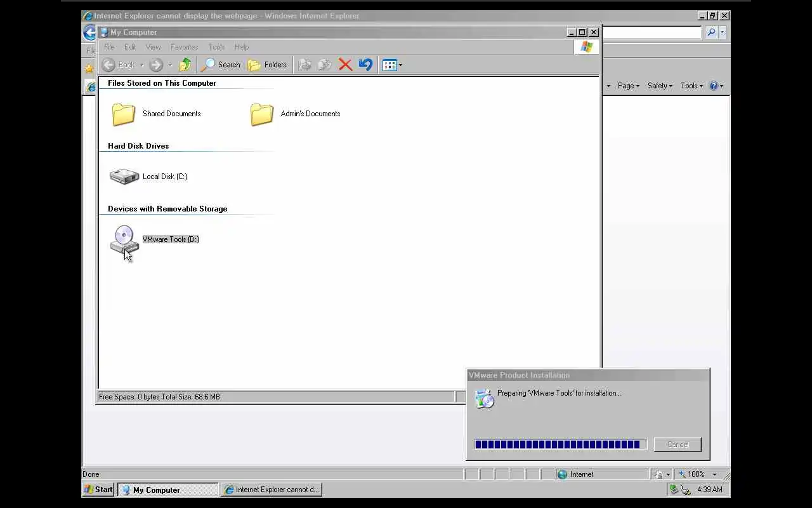Open the Tools menu in My Computer

tap(216, 47)
